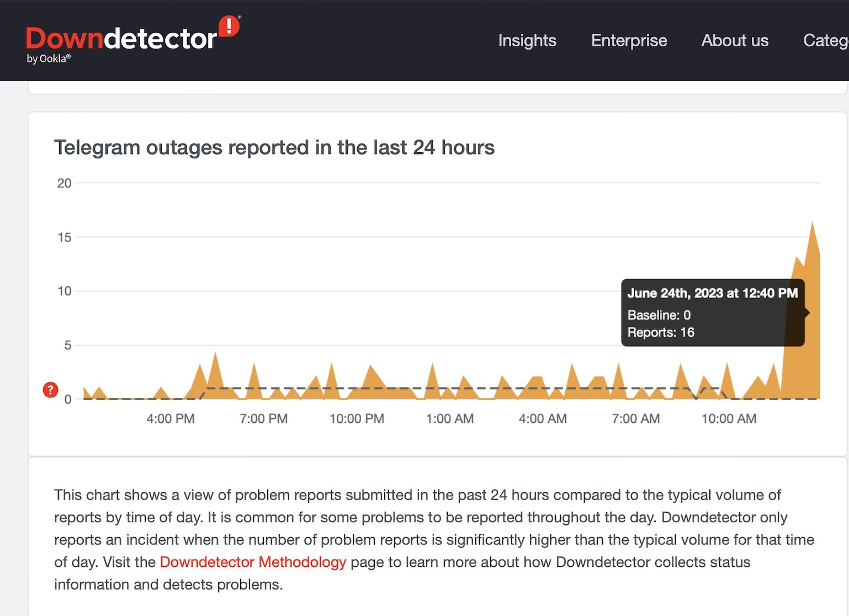Click the Downdetector logo

(x=121, y=40)
